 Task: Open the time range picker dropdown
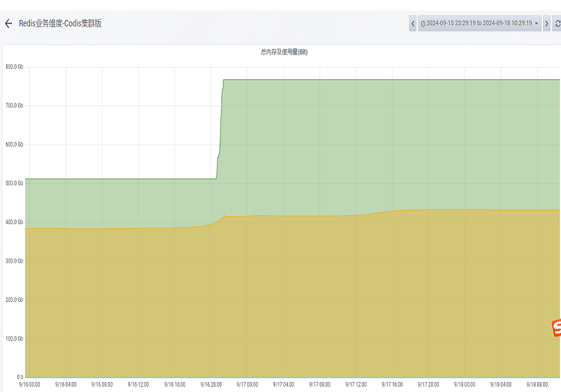(x=479, y=23)
